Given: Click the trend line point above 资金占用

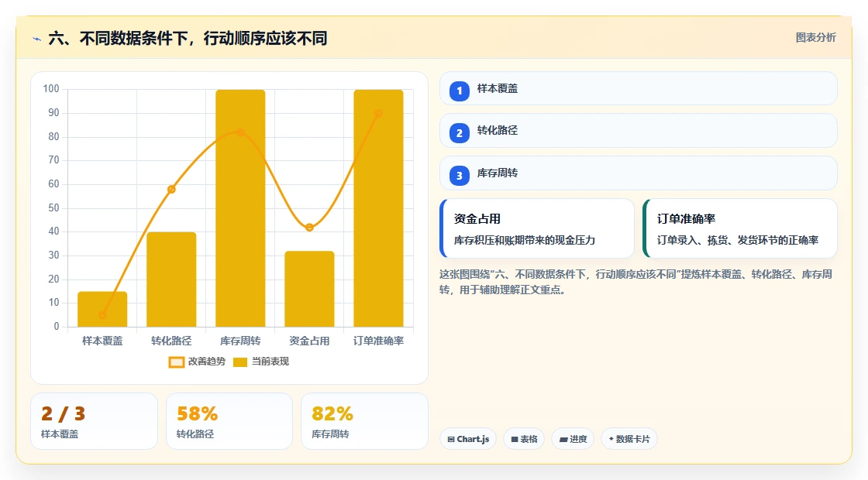Looking at the screenshot, I should [309, 228].
